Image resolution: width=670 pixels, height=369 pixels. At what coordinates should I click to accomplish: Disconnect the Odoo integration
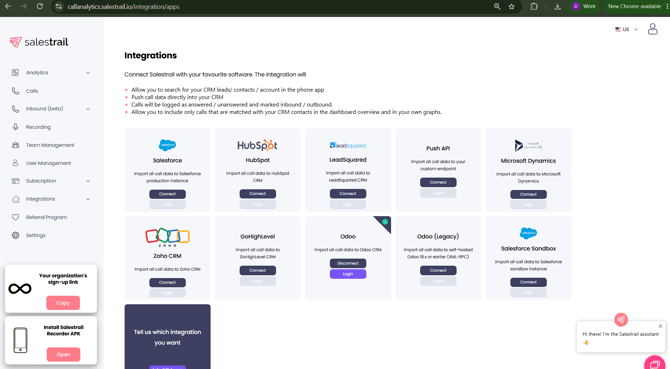point(348,263)
